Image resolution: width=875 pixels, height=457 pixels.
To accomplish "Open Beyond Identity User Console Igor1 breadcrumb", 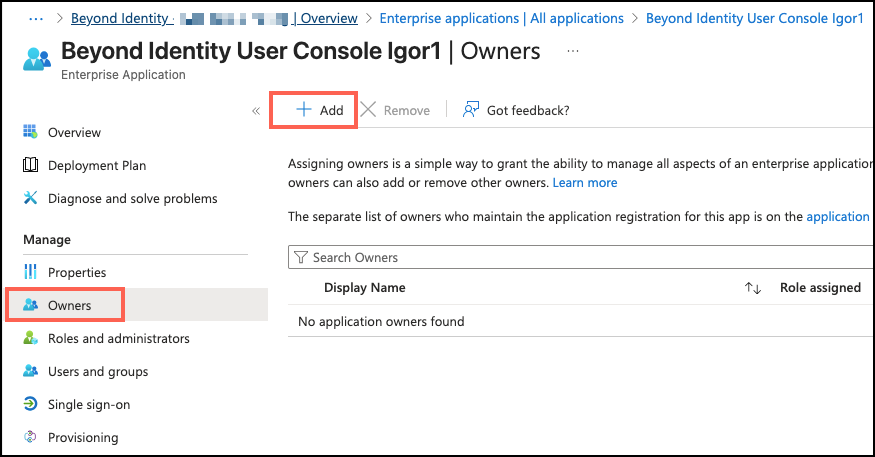I will tap(754, 18).
